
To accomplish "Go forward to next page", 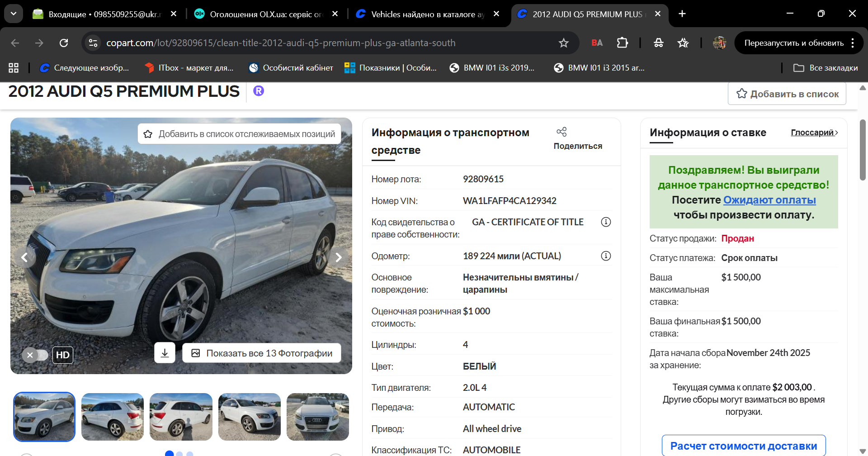I will tap(39, 43).
